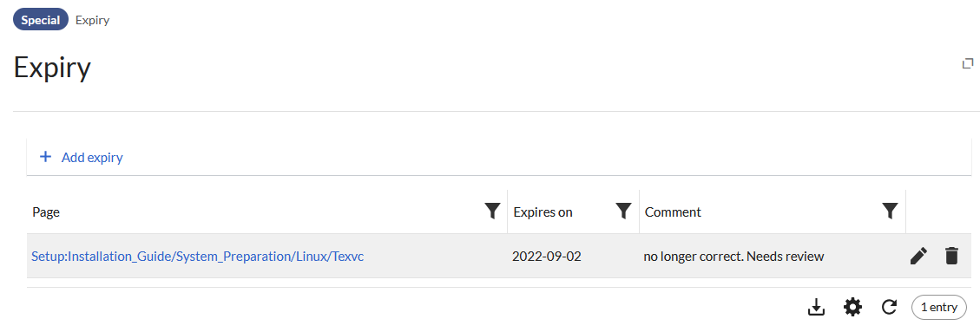Select the Special namespace badge
The image size is (980, 332).
[x=41, y=20]
